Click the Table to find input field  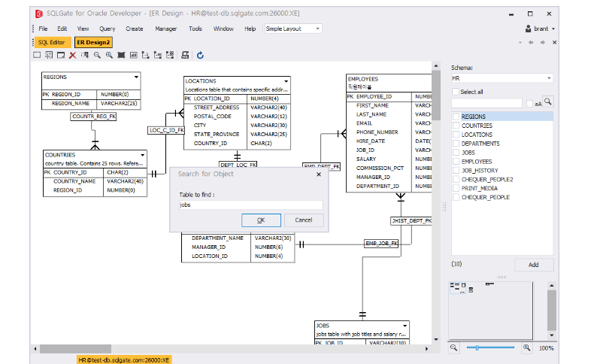251,205
